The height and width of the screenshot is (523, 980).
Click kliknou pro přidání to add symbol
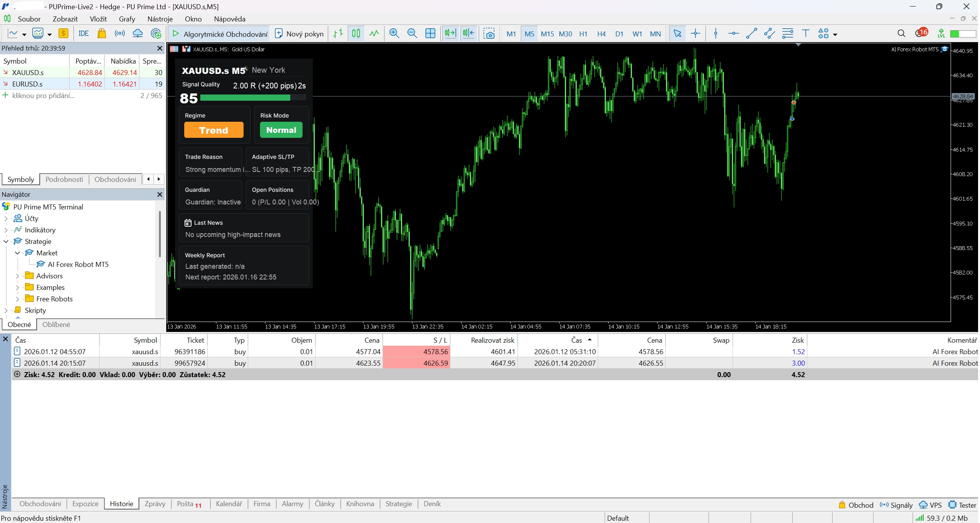[x=43, y=95]
